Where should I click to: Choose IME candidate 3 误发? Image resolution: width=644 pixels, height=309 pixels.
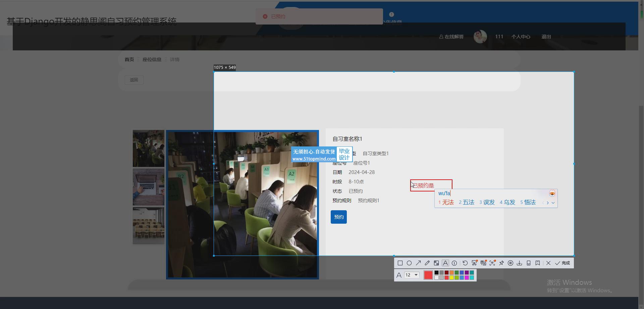(487, 202)
